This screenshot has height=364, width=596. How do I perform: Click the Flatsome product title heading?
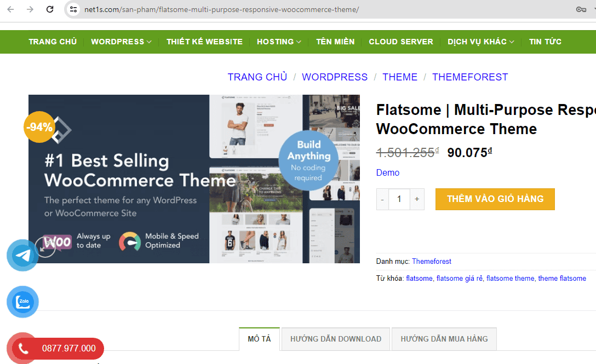pyautogui.click(x=486, y=119)
